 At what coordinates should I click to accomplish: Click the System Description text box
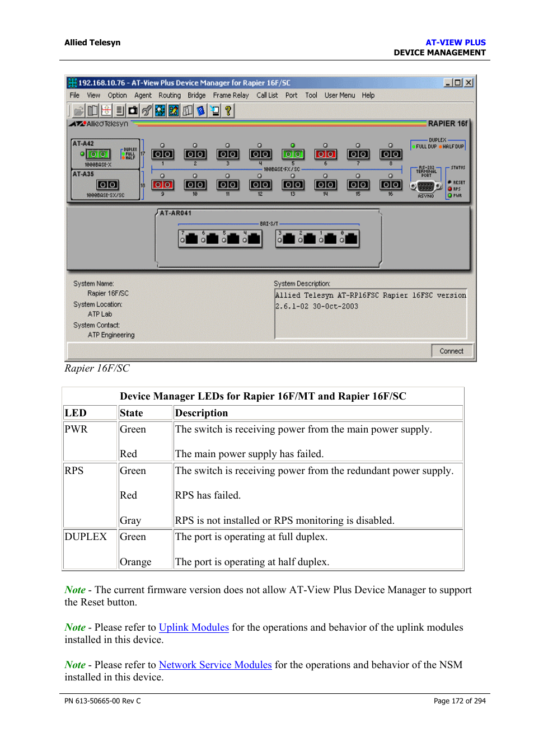coord(370,313)
